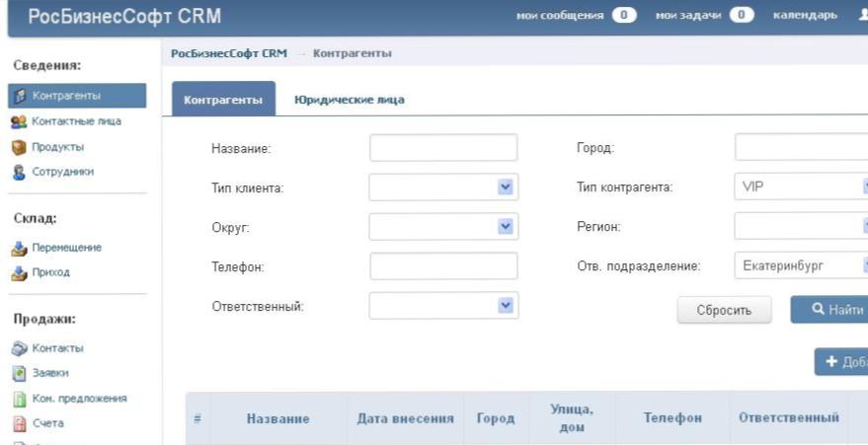Click the Ком. предложения document icon
This screenshot has height=445, width=868.
coord(19,399)
